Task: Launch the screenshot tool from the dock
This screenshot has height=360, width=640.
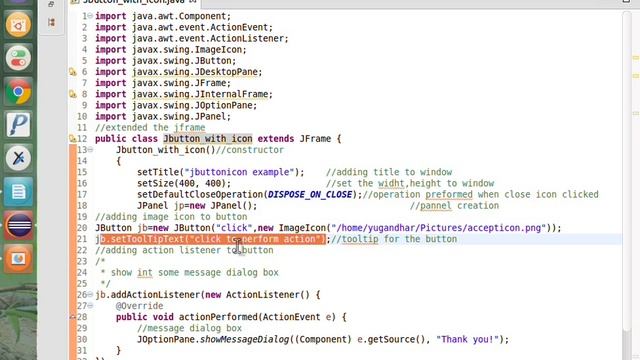Action: click(18, 25)
